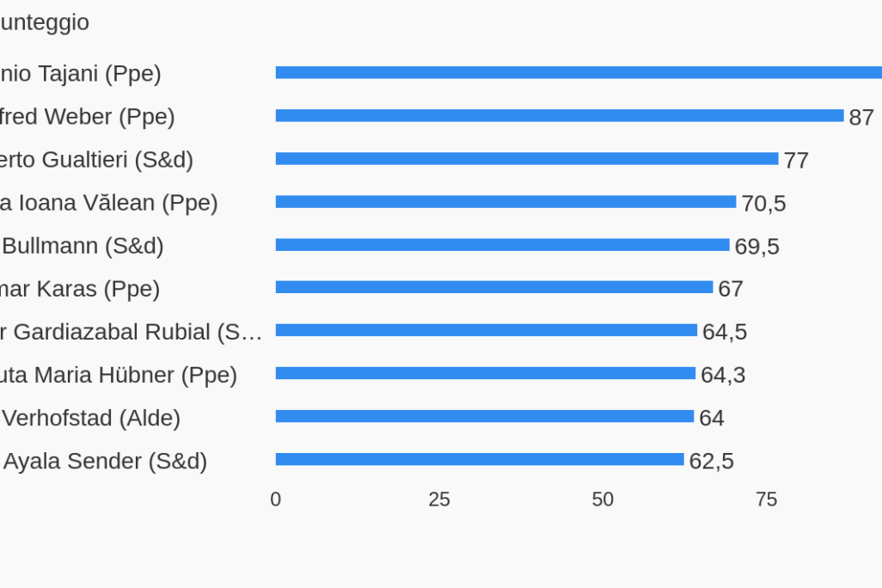Click the Ayala Sender bar
This screenshot has width=882, height=588.
479,459
